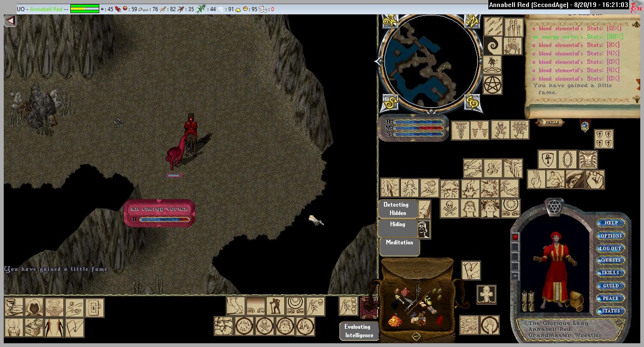Toggle the Peace combat mode button
The height and width of the screenshot is (347, 644).
[x=610, y=298]
